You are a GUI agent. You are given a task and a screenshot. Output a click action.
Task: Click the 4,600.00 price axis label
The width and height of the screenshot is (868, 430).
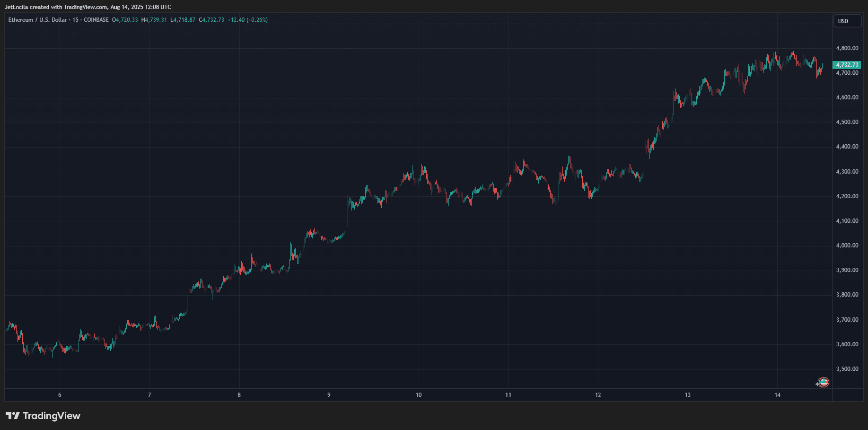(x=847, y=97)
